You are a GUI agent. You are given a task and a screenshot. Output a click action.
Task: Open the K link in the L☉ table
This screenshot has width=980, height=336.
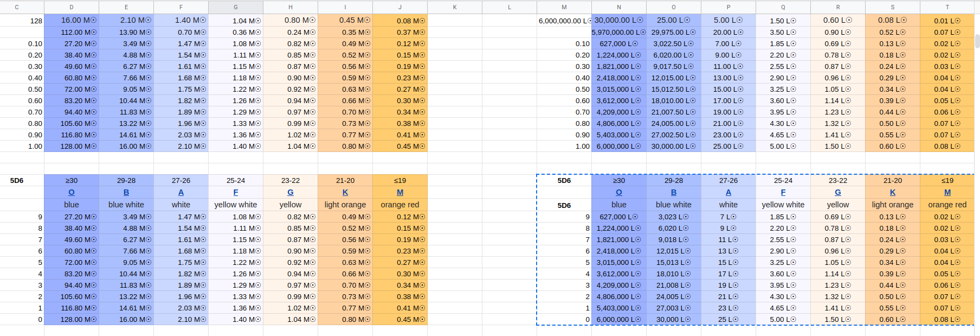tap(893, 192)
